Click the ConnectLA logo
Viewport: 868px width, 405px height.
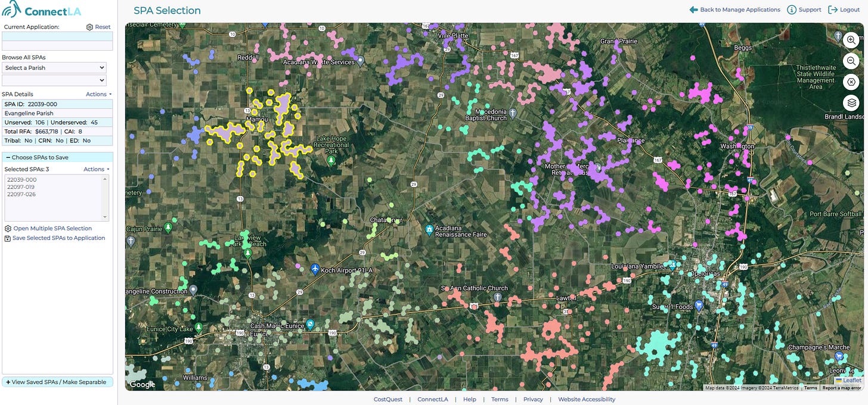coord(42,10)
